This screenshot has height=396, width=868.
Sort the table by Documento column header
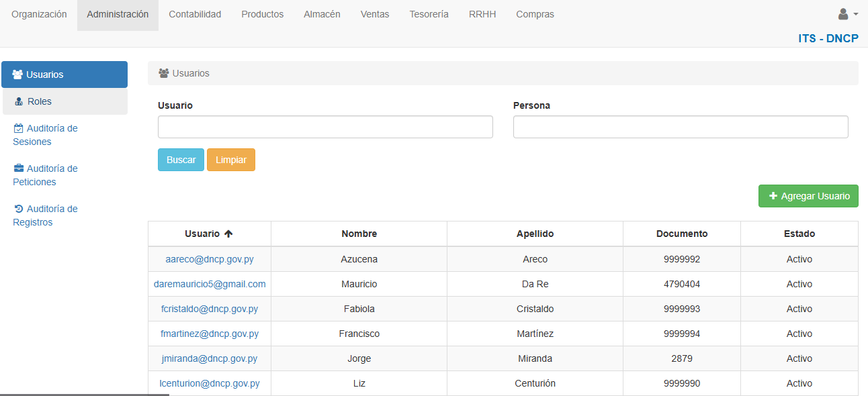point(681,234)
